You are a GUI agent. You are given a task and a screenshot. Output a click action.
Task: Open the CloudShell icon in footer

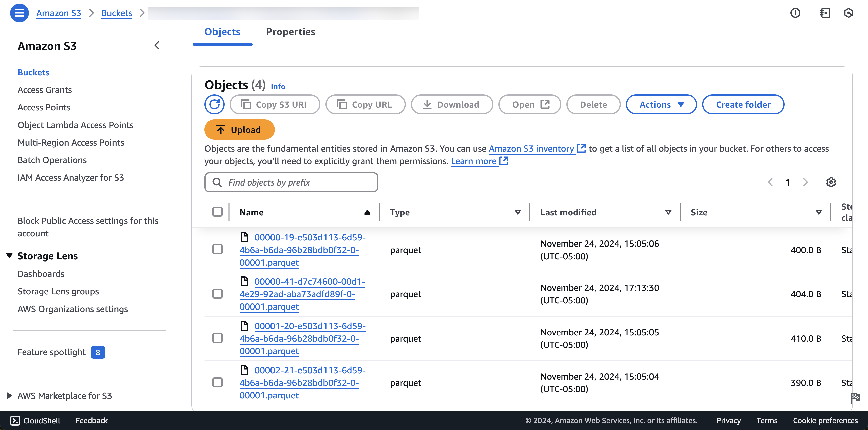(x=15, y=420)
